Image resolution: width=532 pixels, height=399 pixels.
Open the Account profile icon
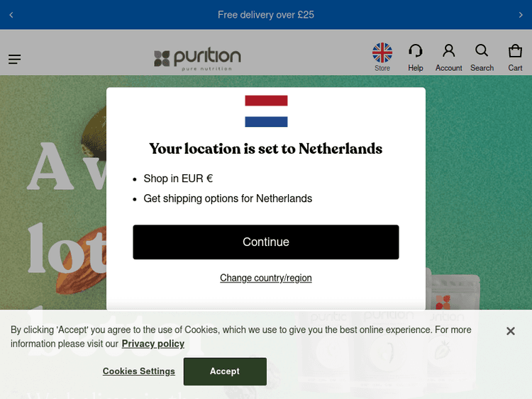click(448, 54)
